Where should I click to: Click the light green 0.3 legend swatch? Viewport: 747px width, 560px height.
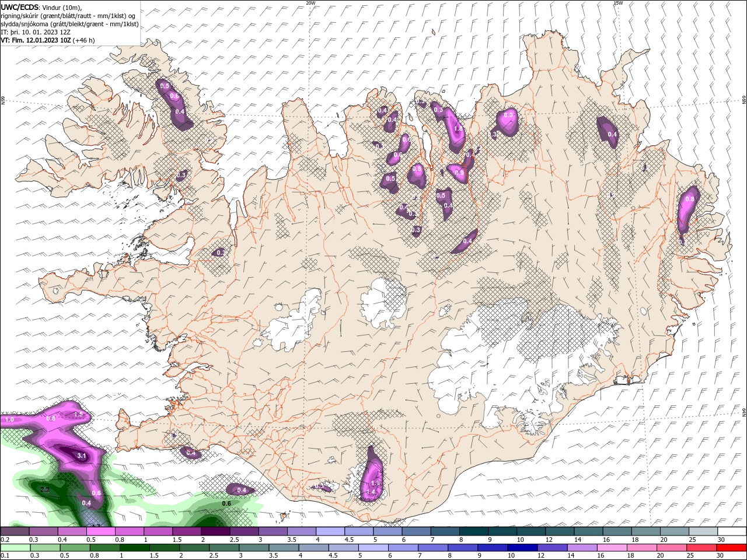click(45, 548)
